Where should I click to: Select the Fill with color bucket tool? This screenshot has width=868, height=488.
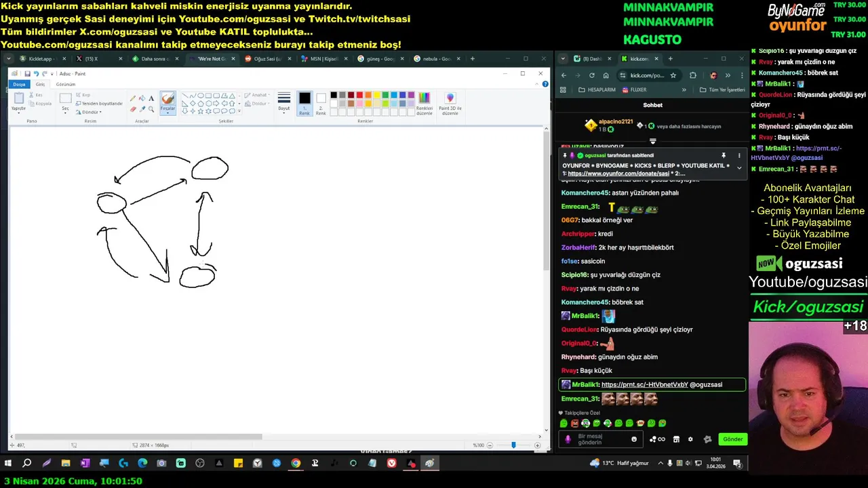coord(142,98)
